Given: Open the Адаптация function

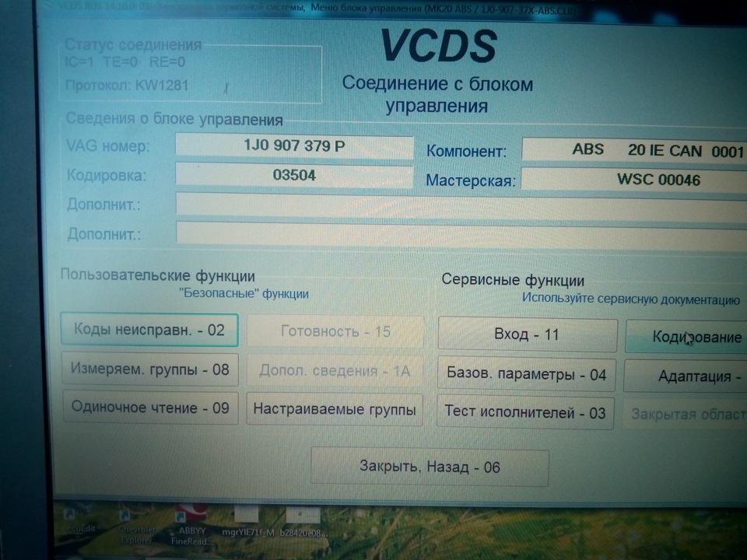Looking at the screenshot, I should click(x=686, y=376).
